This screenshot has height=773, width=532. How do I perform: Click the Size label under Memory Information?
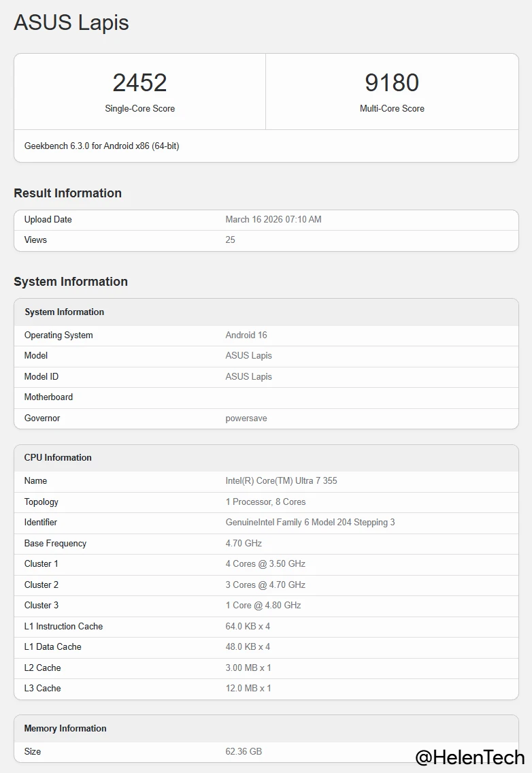(x=33, y=752)
